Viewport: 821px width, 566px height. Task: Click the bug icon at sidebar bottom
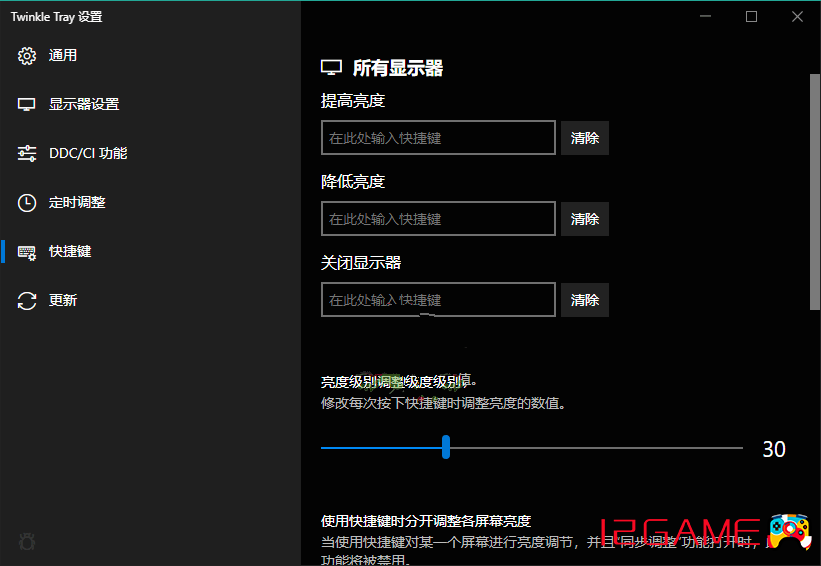tap(27, 541)
